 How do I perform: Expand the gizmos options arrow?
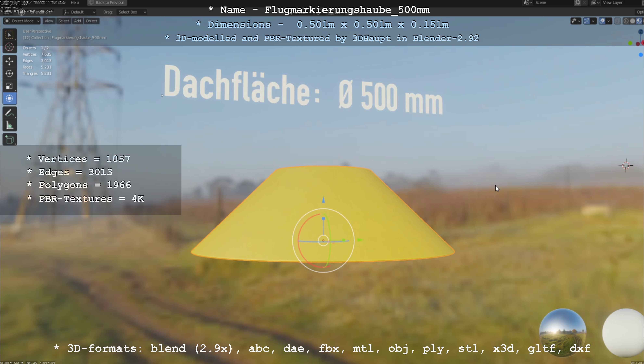click(x=593, y=21)
